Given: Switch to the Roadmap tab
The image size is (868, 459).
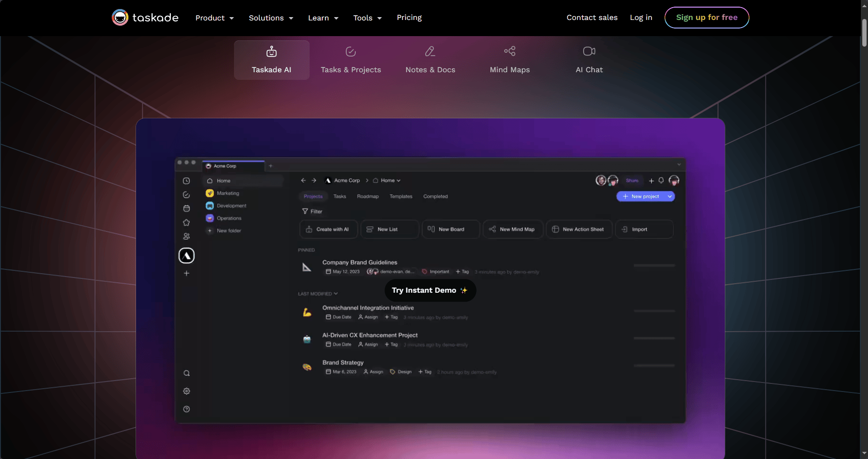Looking at the screenshot, I should [368, 196].
